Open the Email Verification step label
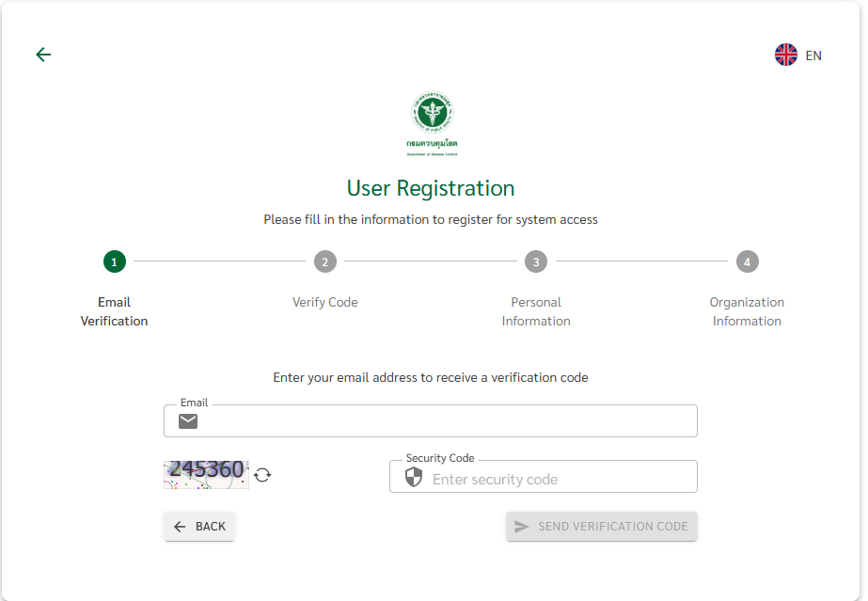Screen dimensions: 868x601 coord(115,311)
